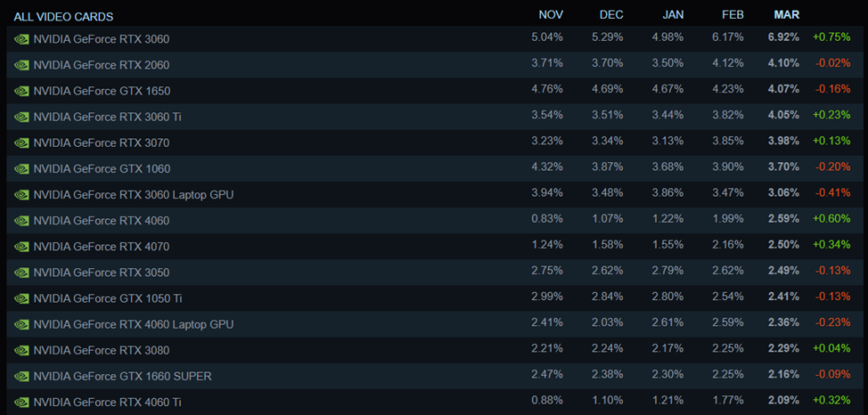Click the NVIDIA icon next to RTX 4070
Image resolution: width=868 pixels, height=415 pixels.
coord(22,247)
